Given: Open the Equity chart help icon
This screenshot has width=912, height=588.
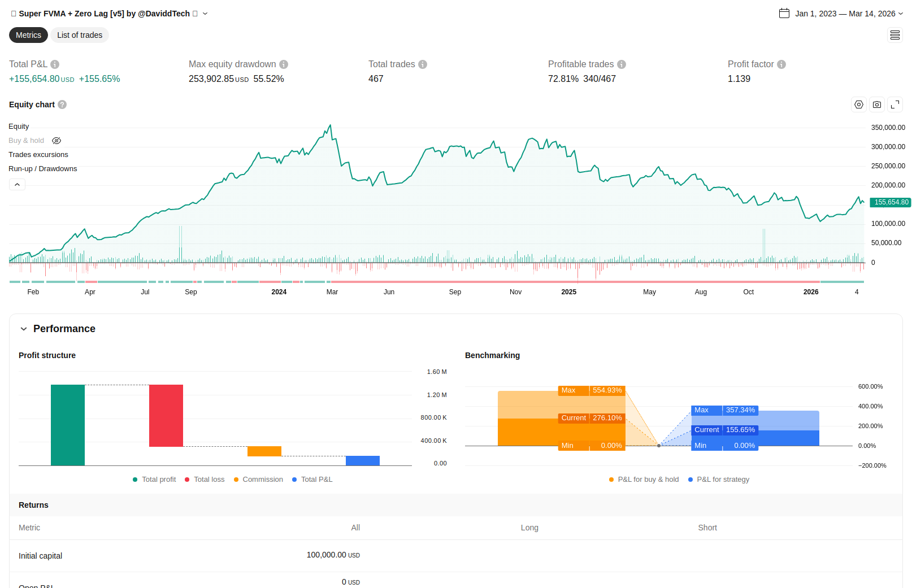Looking at the screenshot, I should pos(62,104).
